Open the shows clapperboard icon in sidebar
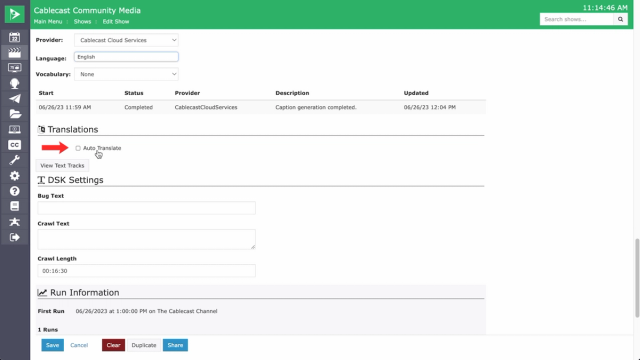 click(x=15, y=53)
